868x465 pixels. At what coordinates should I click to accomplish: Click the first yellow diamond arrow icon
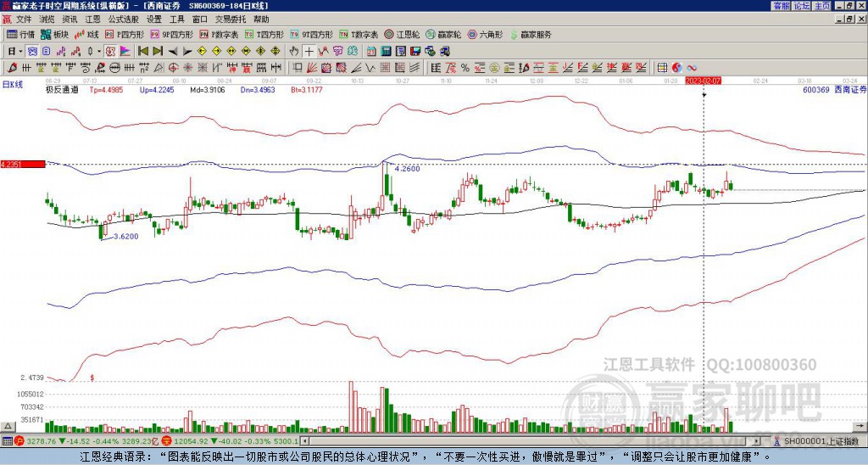pyautogui.click(x=202, y=52)
